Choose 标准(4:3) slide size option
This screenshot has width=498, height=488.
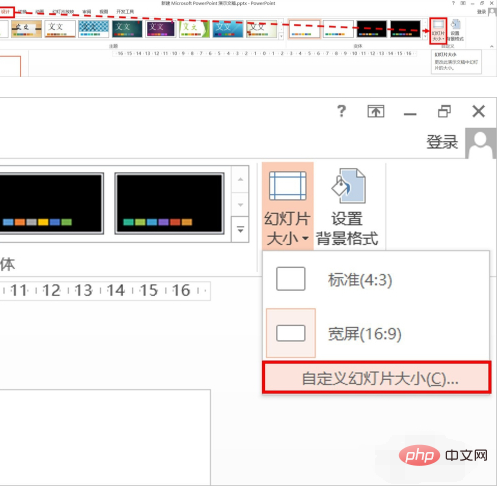pos(376,279)
